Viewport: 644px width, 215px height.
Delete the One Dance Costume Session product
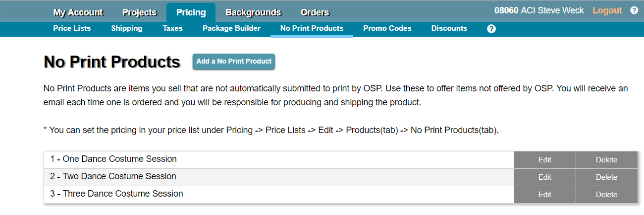[606, 160]
